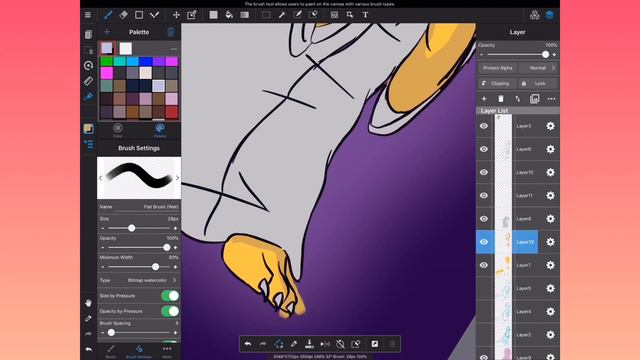The width and height of the screenshot is (640, 360).
Task: Show next brush preview arrow
Action: (x=177, y=178)
